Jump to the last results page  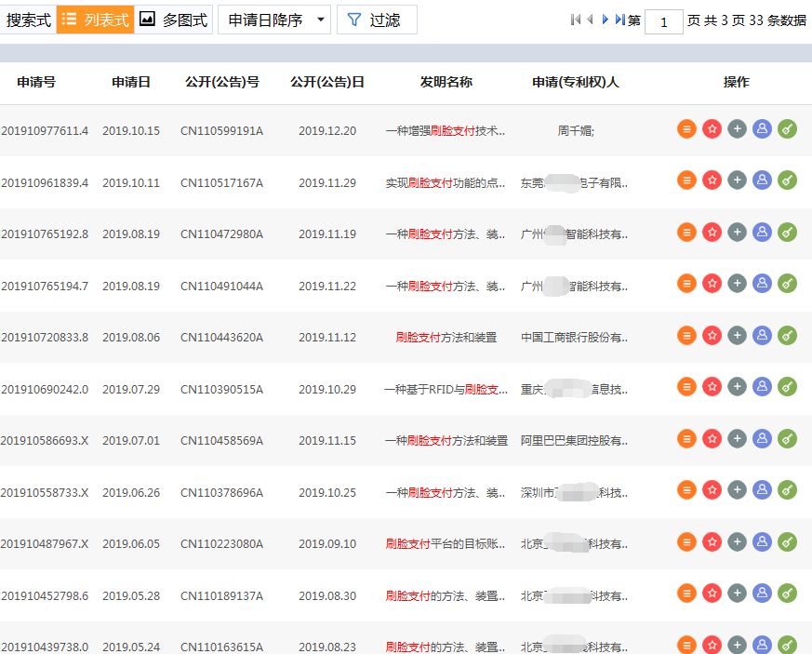620,20
